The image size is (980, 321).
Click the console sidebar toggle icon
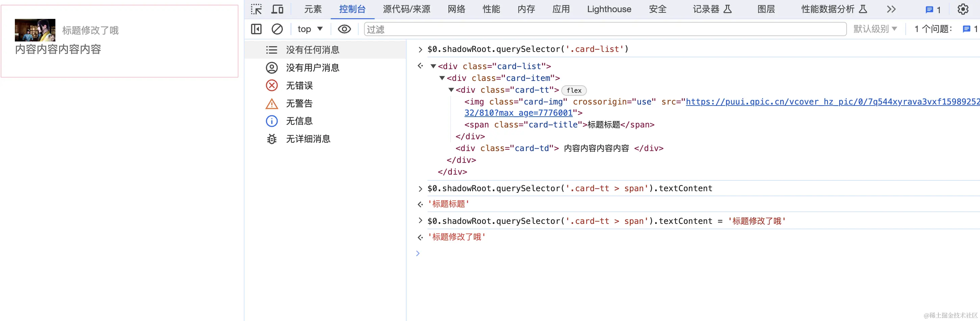tap(256, 29)
